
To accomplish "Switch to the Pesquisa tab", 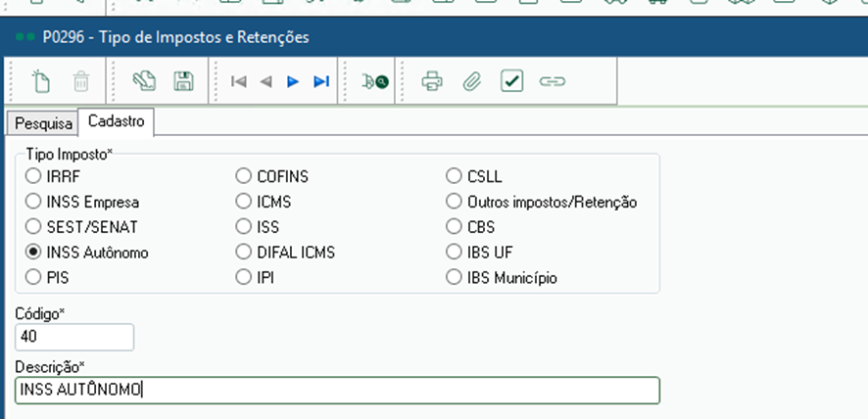I will click(x=43, y=124).
